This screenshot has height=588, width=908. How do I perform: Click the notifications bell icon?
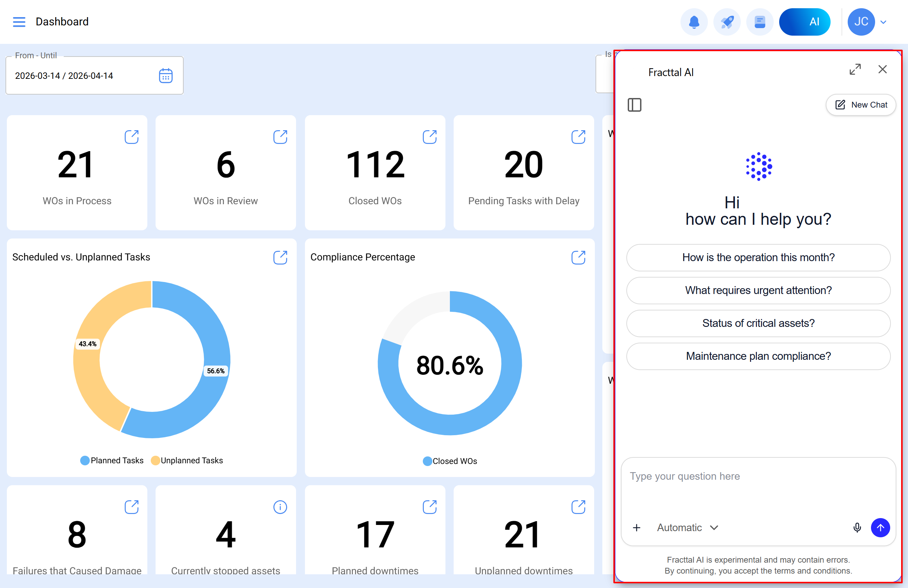click(x=694, y=22)
